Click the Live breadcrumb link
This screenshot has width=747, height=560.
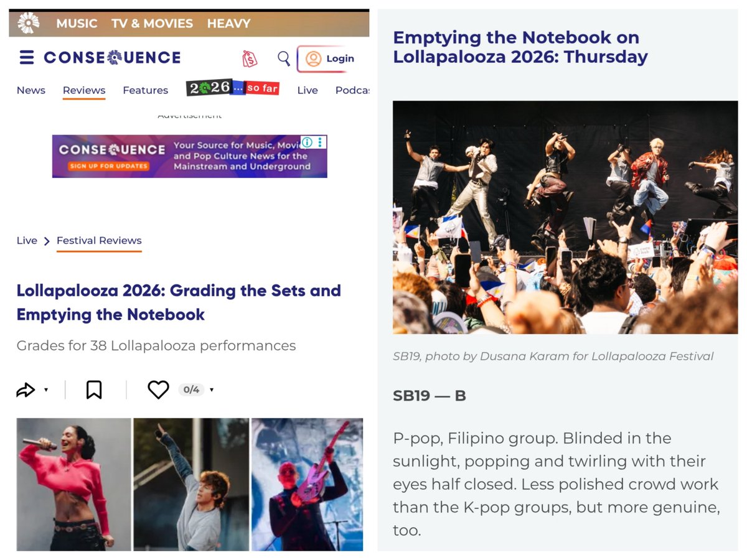click(27, 241)
